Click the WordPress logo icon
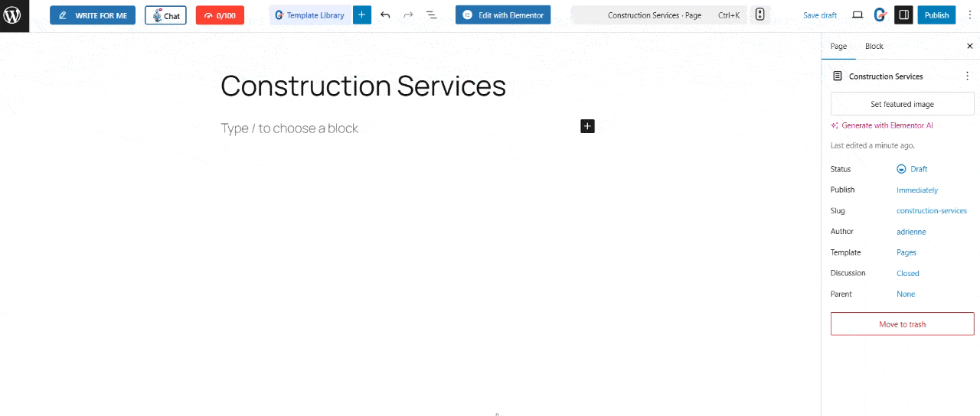The image size is (980, 416). [x=13, y=15]
